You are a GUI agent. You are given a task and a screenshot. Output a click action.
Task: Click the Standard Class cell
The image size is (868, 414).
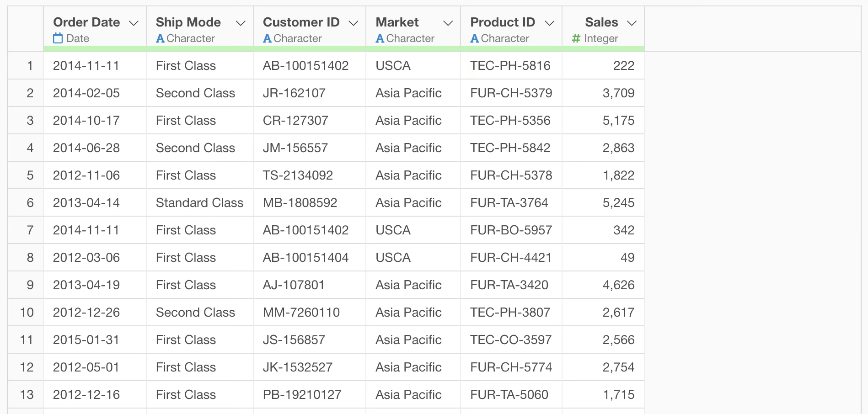(199, 203)
